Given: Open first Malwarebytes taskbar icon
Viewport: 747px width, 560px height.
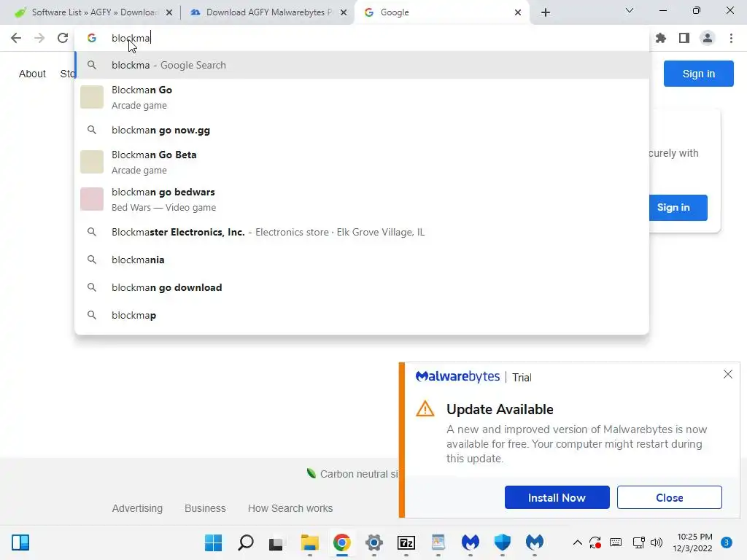Looking at the screenshot, I should 471,542.
